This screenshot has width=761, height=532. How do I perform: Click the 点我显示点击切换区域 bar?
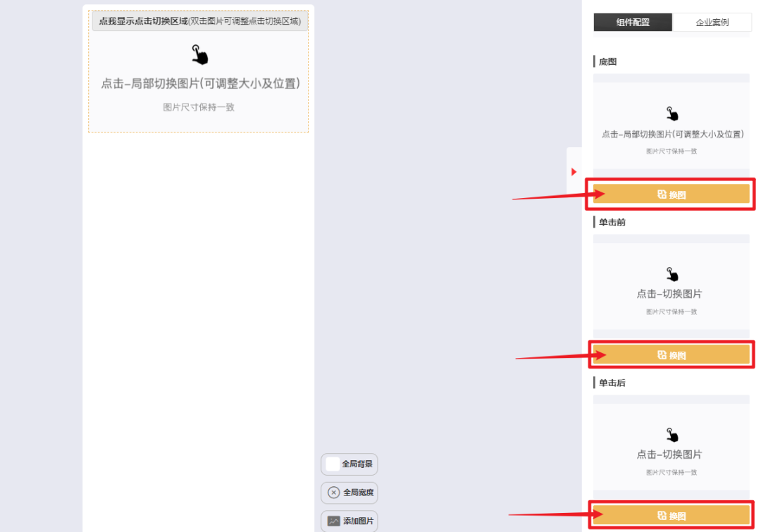tap(200, 21)
